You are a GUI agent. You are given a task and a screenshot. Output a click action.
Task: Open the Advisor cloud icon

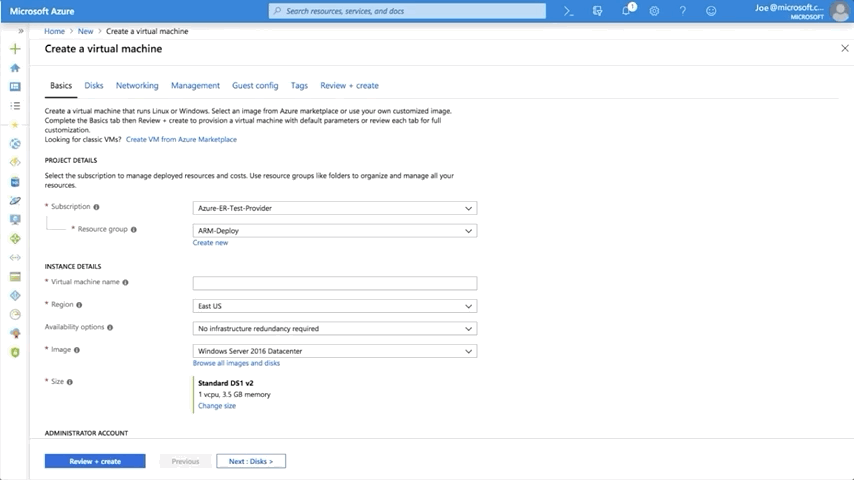tap(15, 333)
